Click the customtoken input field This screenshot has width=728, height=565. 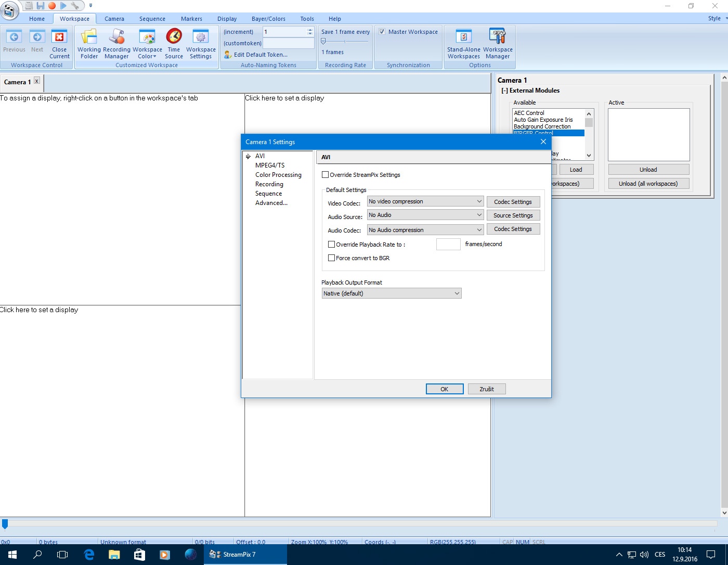289,43
